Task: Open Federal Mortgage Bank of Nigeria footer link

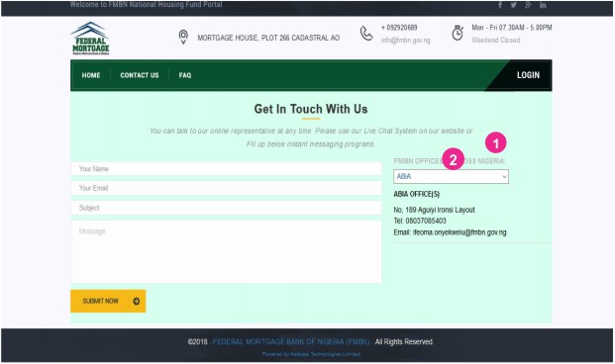Action: coord(291,341)
